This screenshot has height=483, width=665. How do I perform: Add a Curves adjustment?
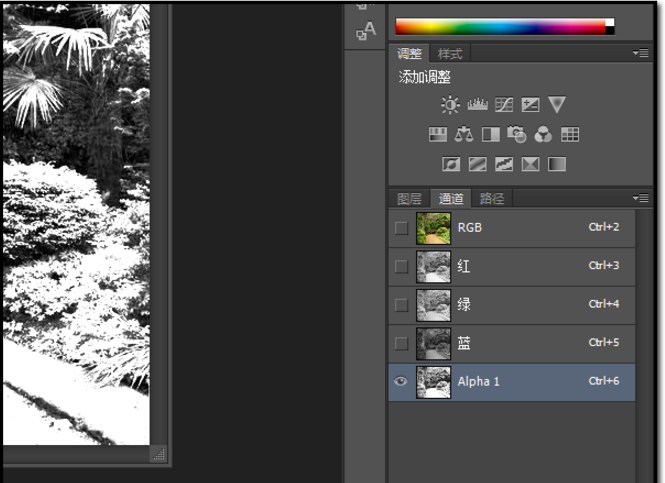(x=504, y=105)
